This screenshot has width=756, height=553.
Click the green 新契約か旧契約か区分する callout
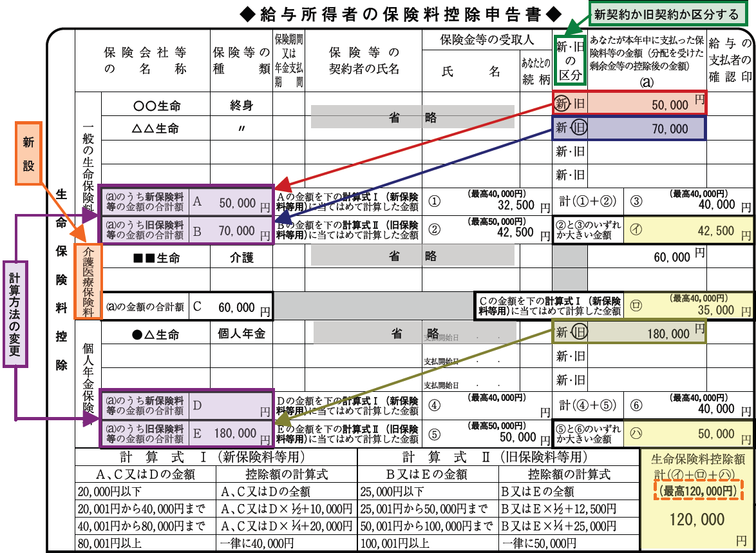[x=666, y=14]
